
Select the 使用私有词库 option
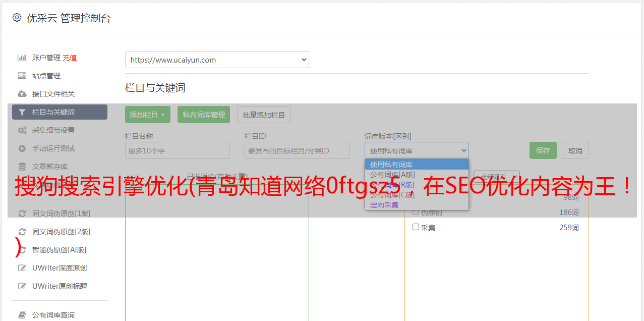[x=417, y=165]
